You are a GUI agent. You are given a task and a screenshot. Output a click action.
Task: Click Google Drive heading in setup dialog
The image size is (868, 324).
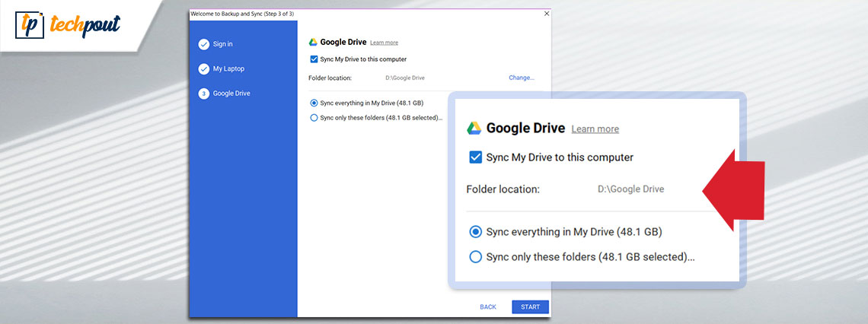(x=343, y=43)
